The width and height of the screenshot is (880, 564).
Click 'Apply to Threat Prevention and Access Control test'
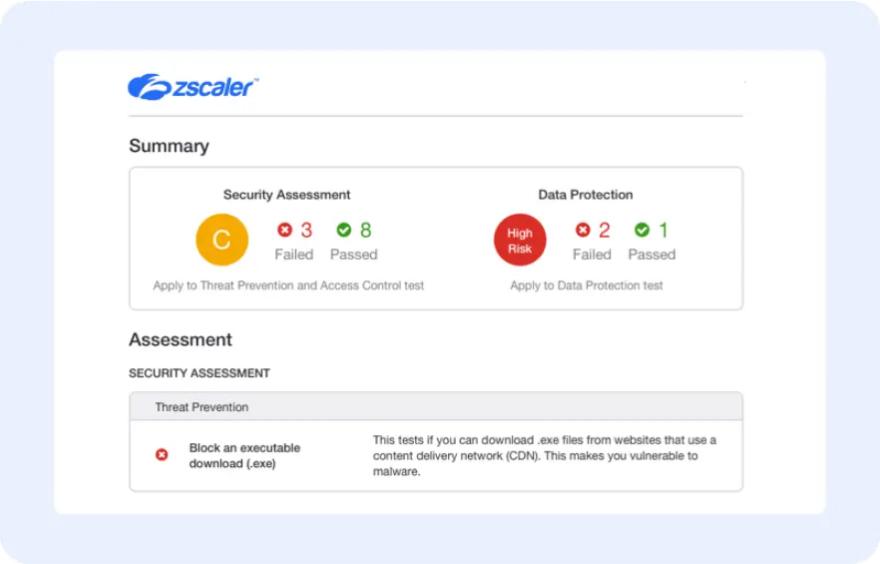(288, 286)
